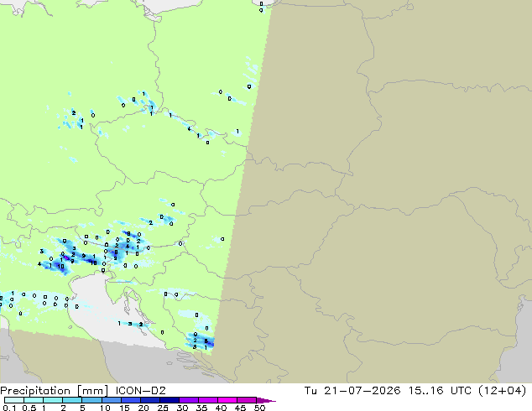
Task: Click legend value '15'
Action: click(124, 408)
